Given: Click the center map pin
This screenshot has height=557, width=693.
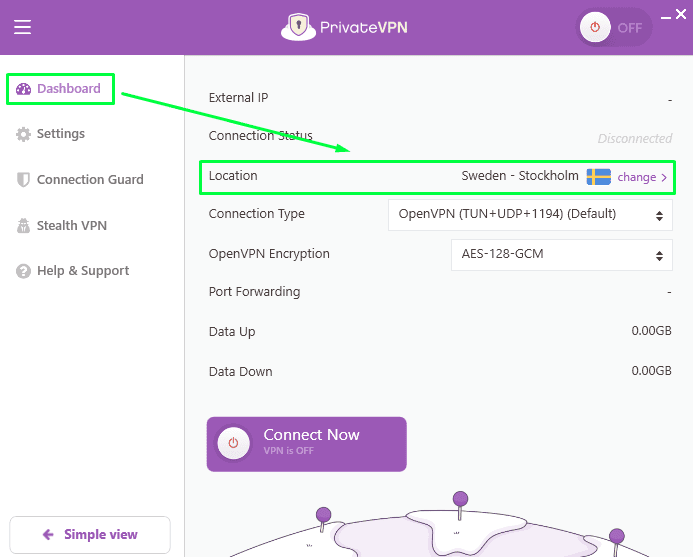Looking at the screenshot, I should pos(460,504).
